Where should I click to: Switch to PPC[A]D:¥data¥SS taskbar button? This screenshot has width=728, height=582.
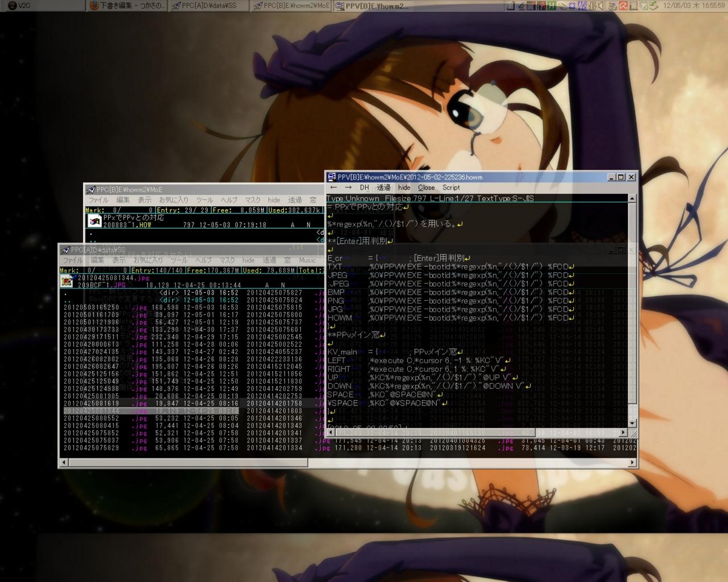209,5
